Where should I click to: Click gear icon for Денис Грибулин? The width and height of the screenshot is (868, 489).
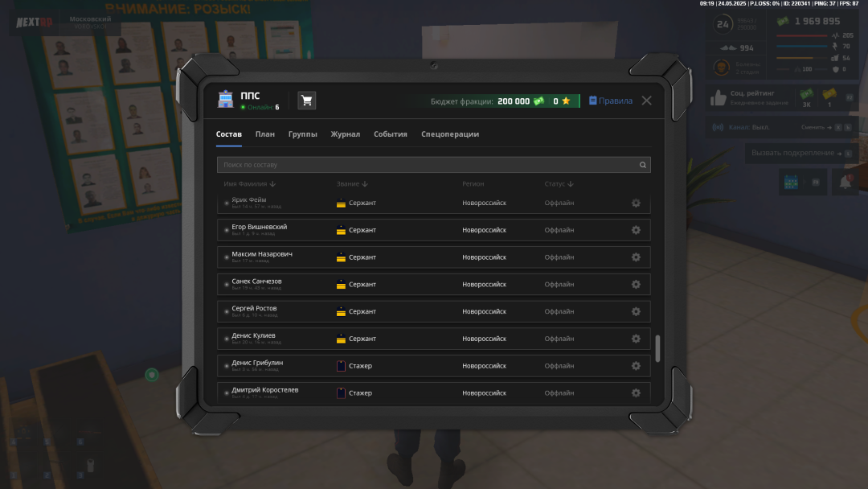636,366
